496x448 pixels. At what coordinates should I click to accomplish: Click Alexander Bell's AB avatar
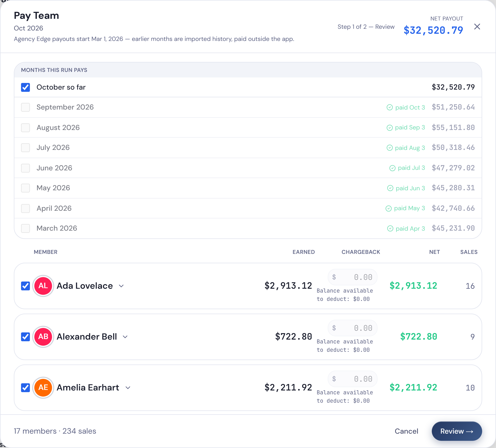[43, 337]
